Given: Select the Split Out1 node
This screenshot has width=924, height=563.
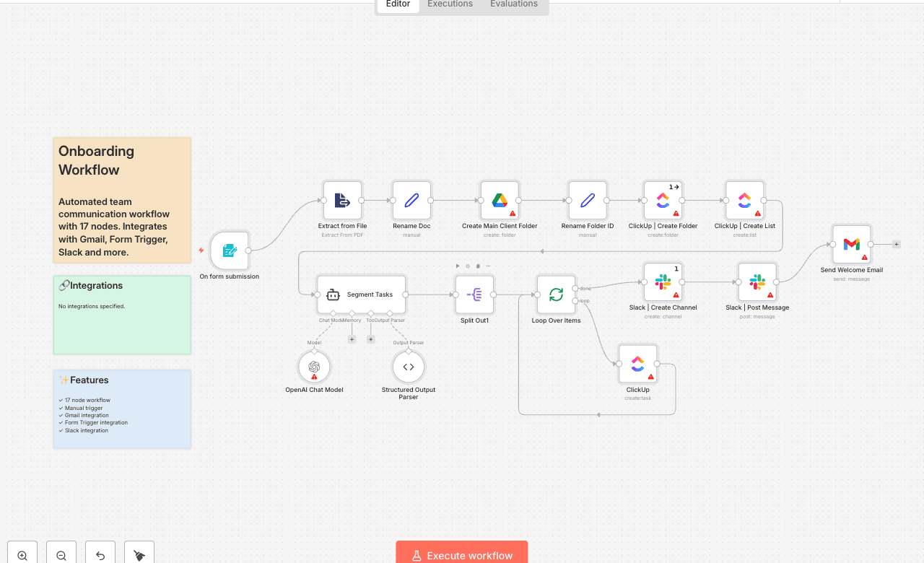Looking at the screenshot, I should 474,294.
